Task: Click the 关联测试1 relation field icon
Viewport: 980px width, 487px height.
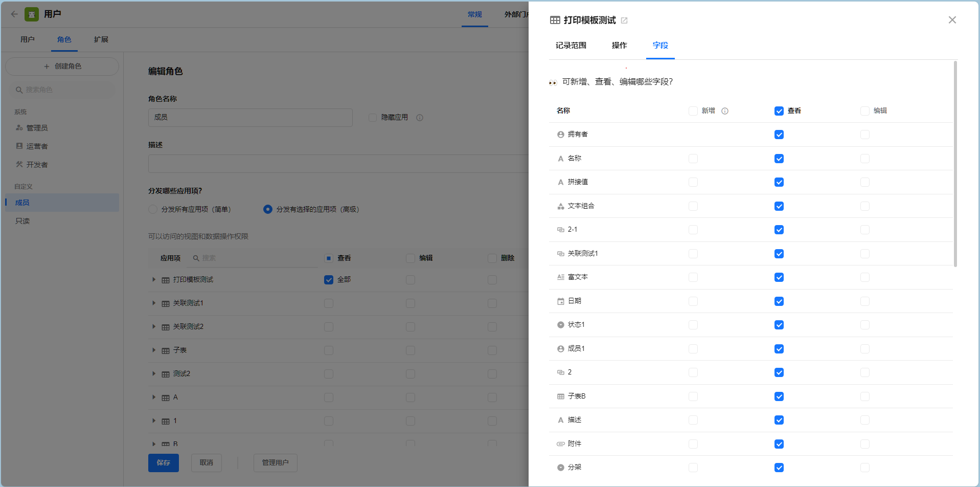Action: [561, 254]
